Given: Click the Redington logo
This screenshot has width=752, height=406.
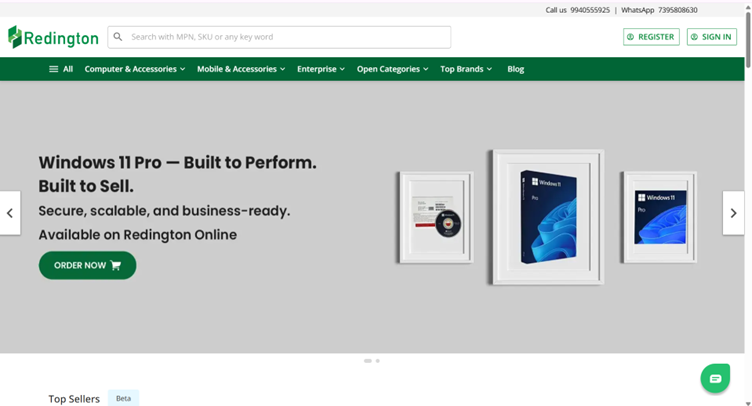Looking at the screenshot, I should point(53,37).
